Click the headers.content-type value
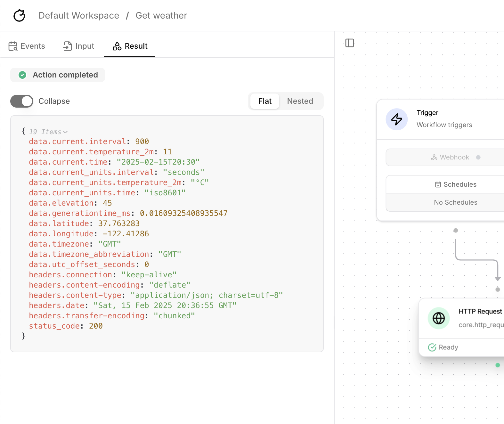Image resolution: width=504 pixels, height=424 pixels. tap(207, 295)
